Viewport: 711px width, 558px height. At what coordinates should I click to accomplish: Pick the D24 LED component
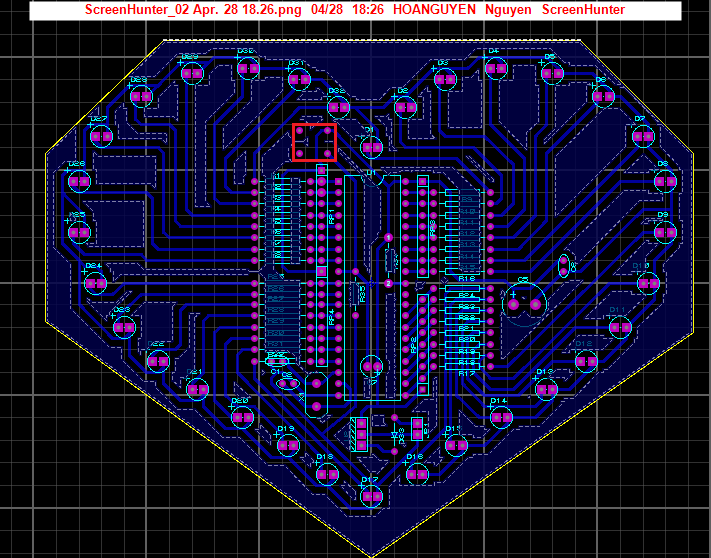[96, 284]
